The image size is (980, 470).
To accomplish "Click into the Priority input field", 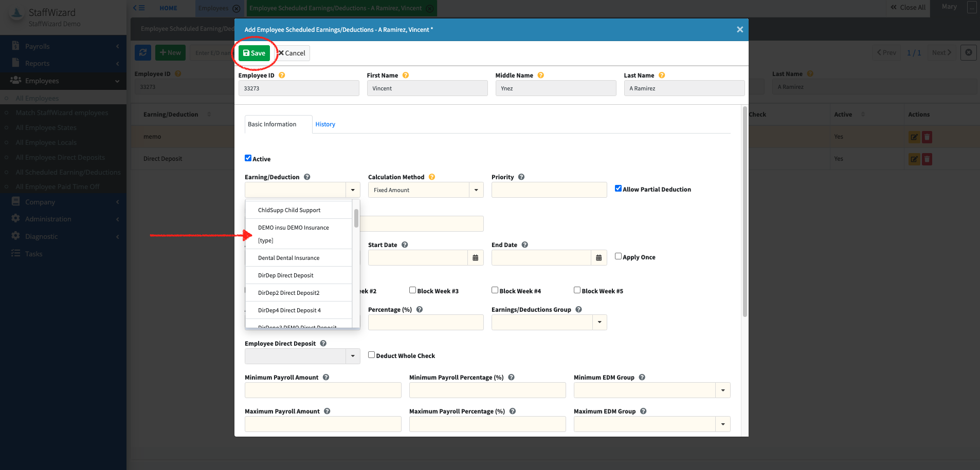I will coord(549,190).
